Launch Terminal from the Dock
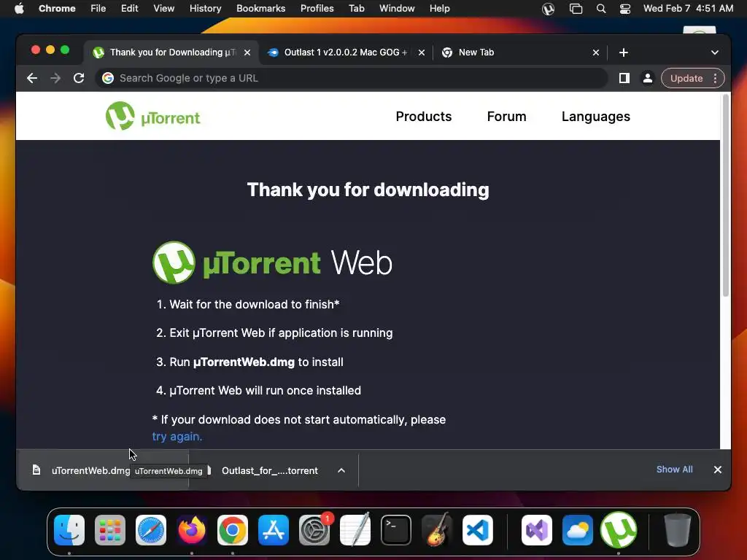Viewport: 747px width, 560px height. (x=396, y=530)
